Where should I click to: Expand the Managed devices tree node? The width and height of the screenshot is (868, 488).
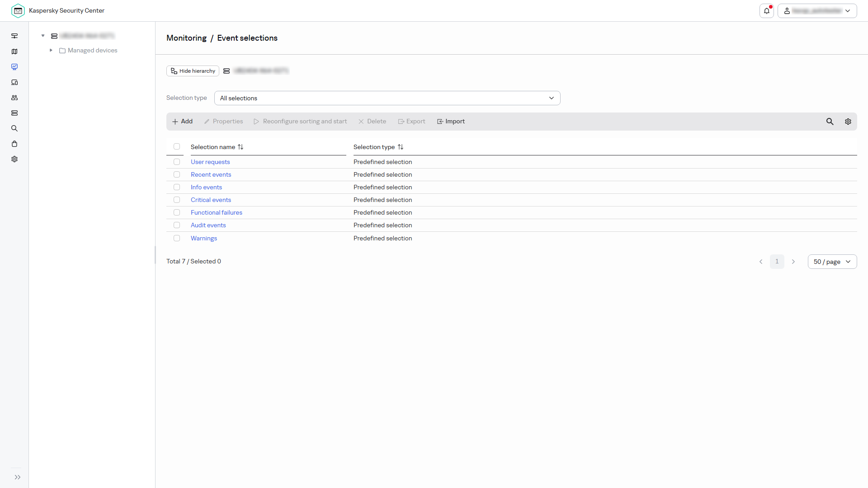[x=51, y=50]
